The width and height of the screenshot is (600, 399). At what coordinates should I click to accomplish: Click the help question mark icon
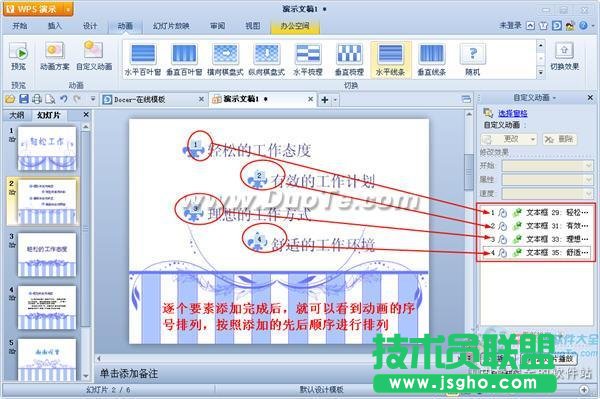click(x=583, y=26)
